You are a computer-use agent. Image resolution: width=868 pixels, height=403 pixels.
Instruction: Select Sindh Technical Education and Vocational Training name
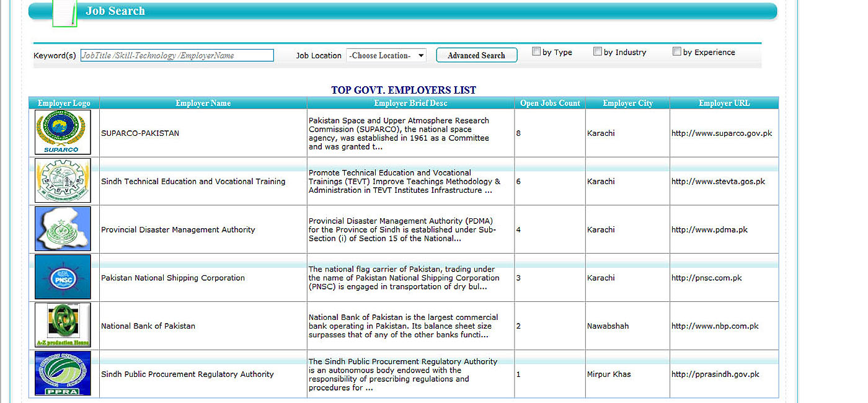pos(193,182)
